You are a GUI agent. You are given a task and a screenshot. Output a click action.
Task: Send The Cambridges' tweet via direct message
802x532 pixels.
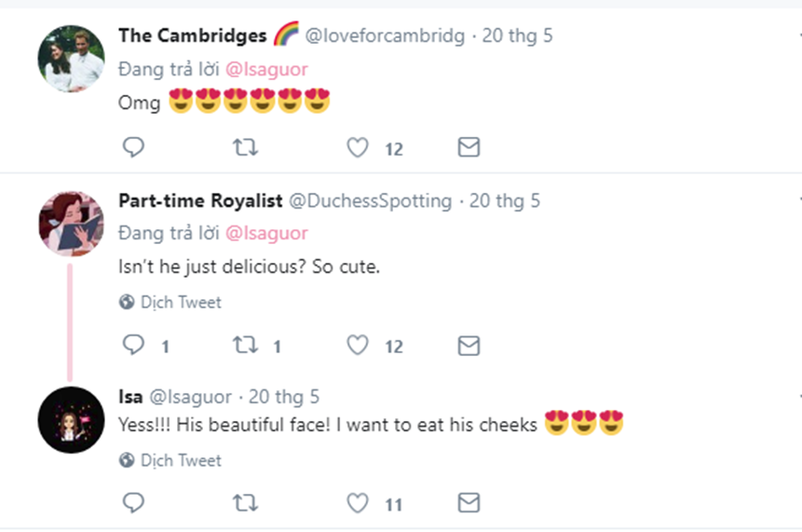coord(469,147)
